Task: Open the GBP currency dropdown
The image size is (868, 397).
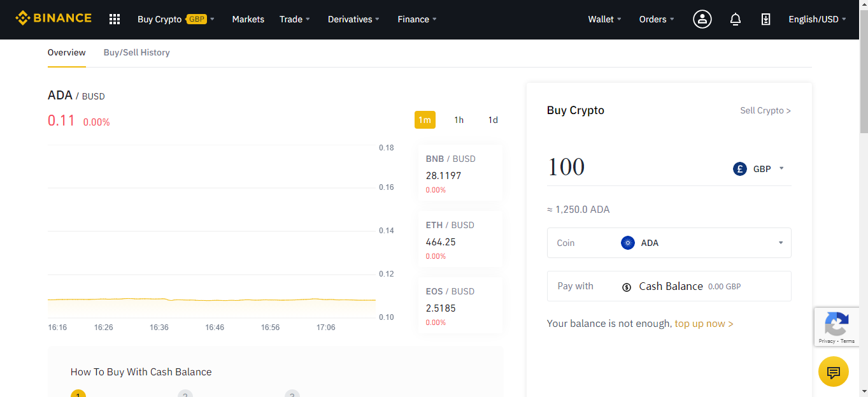Action: tap(758, 169)
